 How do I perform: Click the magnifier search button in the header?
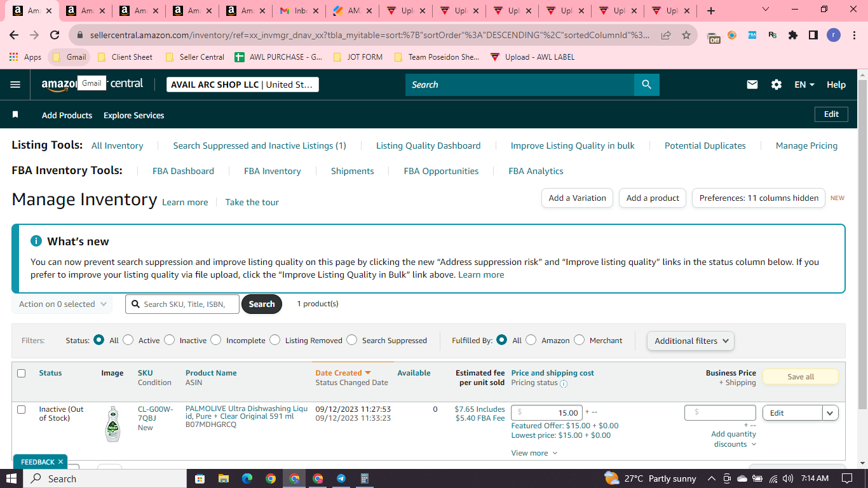pyautogui.click(x=646, y=85)
